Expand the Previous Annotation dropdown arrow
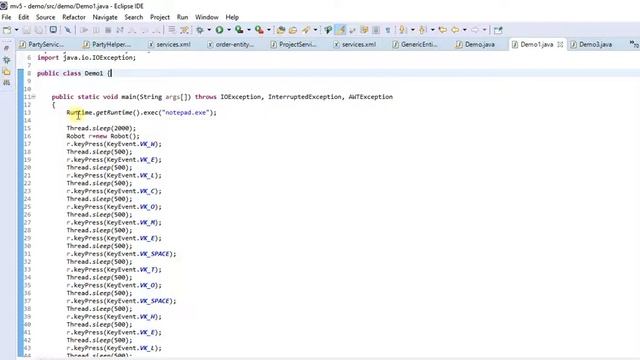Viewport: 640px width, 360px height. [x=433, y=30]
